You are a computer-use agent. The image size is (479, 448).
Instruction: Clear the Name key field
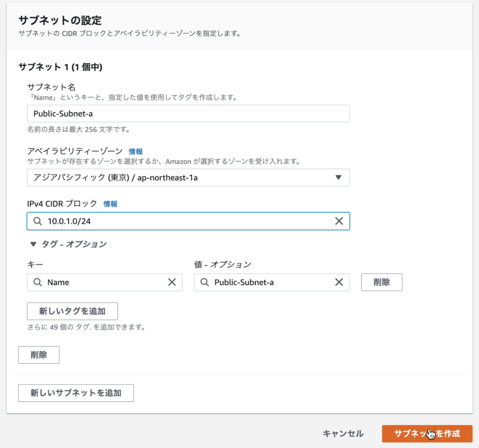point(172,282)
